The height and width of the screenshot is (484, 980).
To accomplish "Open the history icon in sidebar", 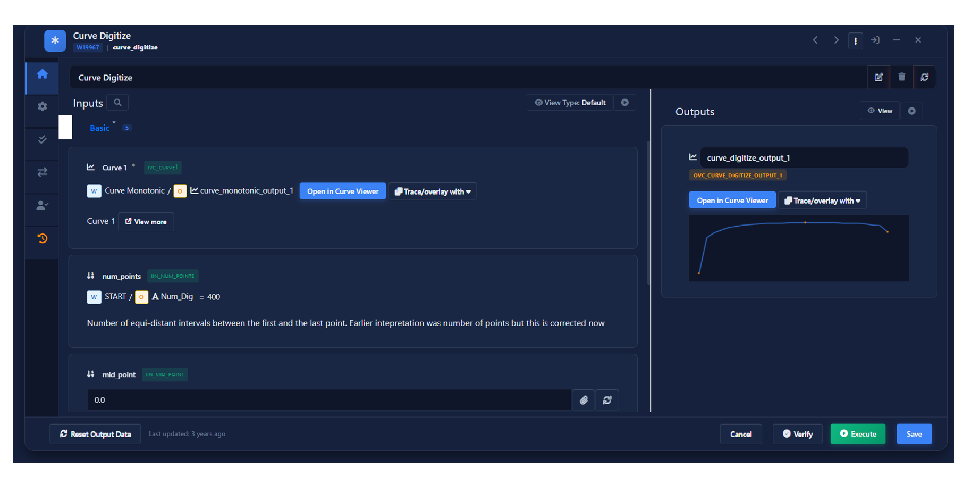I will click(x=43, y=238).
